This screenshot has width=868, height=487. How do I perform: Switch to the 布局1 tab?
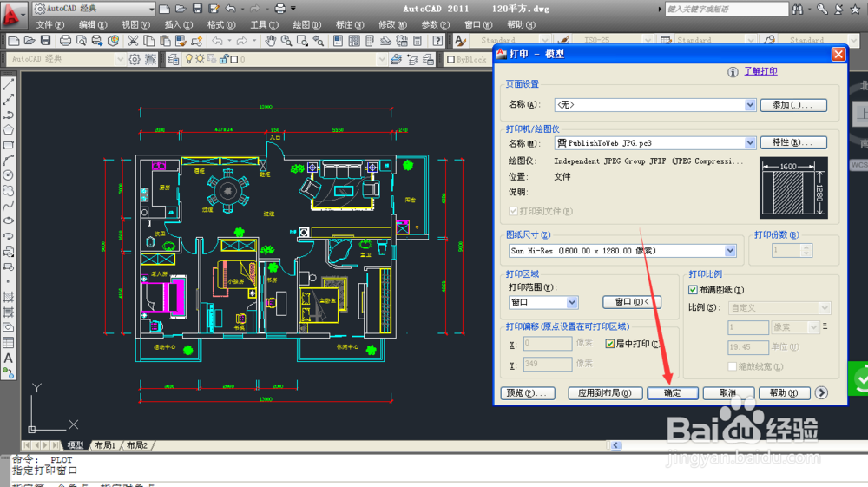tap(105, 445)
